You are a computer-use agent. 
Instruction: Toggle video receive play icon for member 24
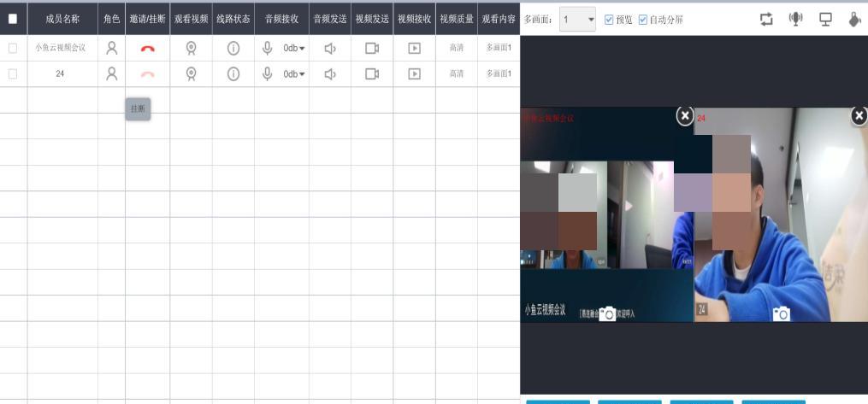[x=414, y=74]
